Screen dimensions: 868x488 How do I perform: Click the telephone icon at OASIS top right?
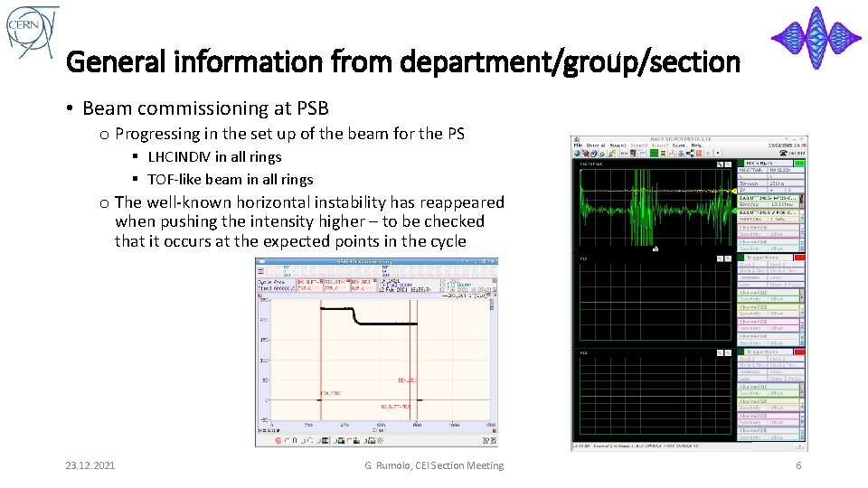783,154
